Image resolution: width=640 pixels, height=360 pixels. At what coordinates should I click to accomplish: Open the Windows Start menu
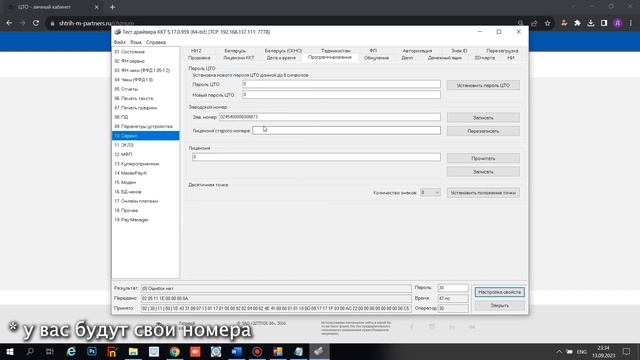[9, 351]
